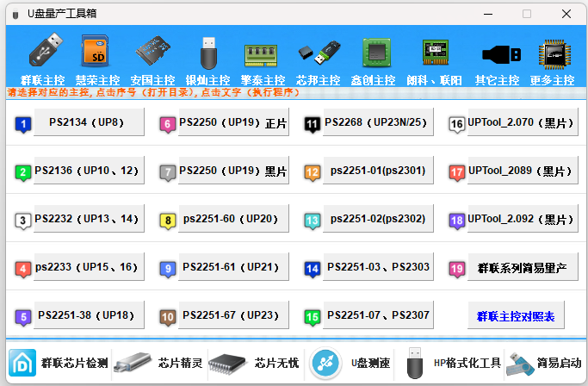Run PS2251-38 (UP18) program
This screenshot has width=588, height=386.
[x=89, y=315]
